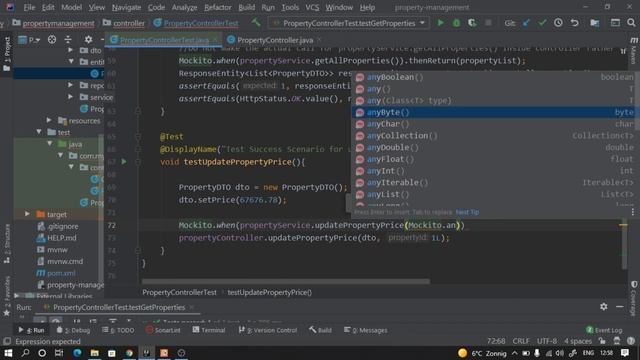Select PropertyControllerTest.java editor tab

164,40
